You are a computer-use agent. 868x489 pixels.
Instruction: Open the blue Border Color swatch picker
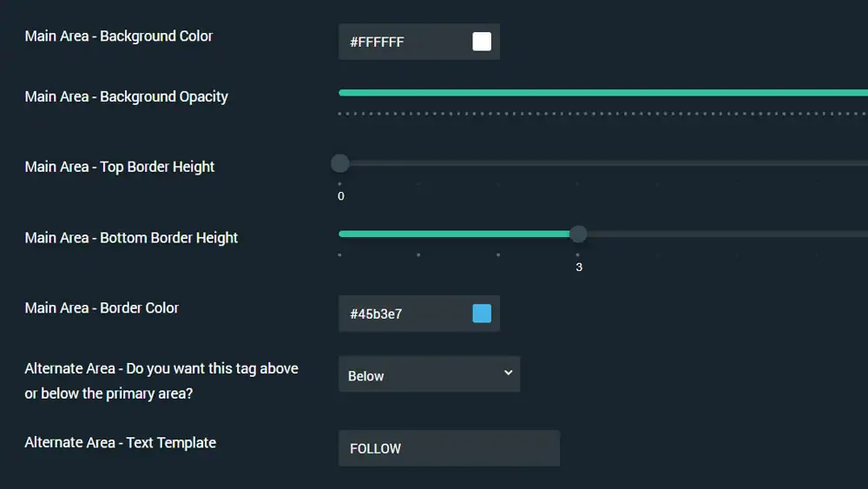coord(482,314)
